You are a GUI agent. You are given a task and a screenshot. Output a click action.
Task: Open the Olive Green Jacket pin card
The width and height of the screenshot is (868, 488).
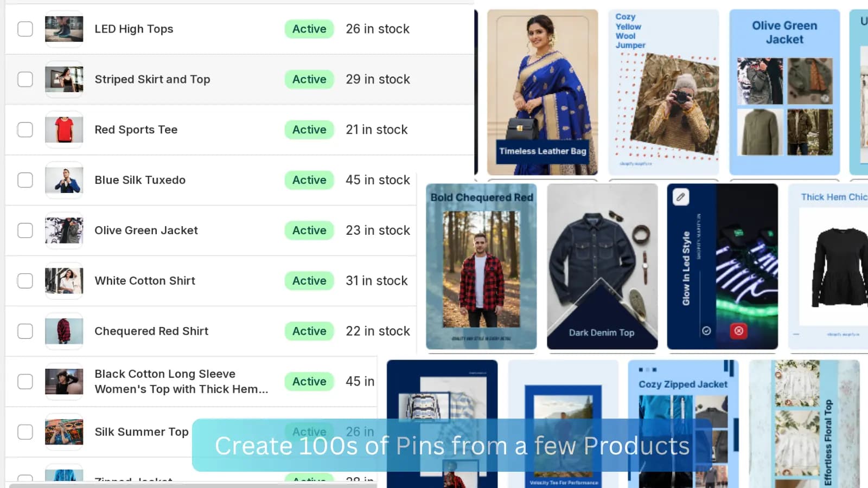(784, 92)
